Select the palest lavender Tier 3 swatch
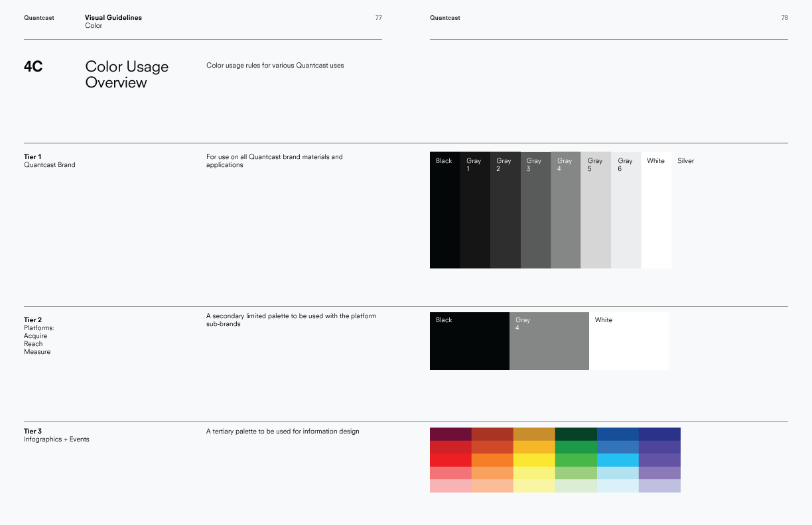The height and width of the screenshot is (525, 812). (x=659, y=486)
